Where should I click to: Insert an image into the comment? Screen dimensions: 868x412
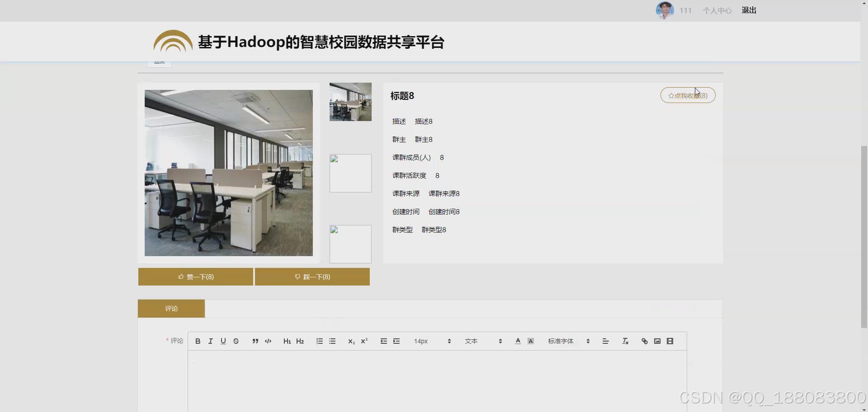[657, 341]
